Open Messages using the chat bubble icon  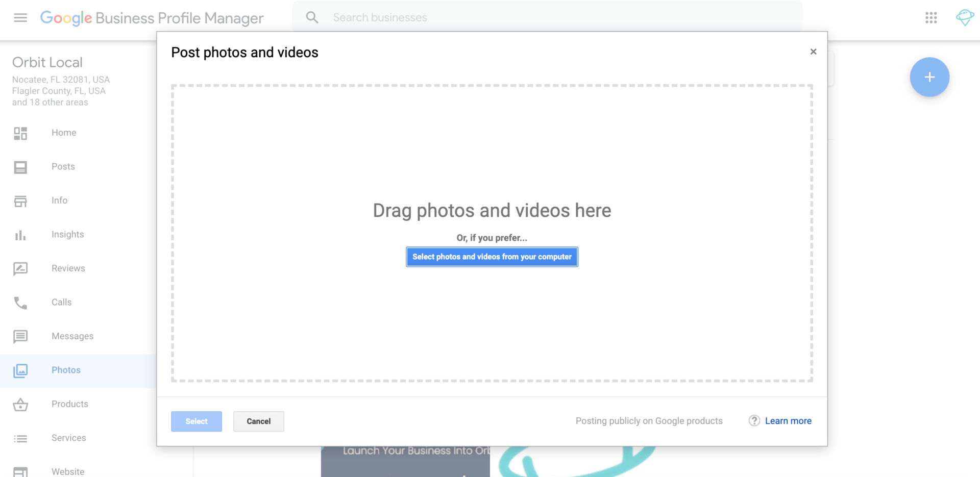pyautogui.click(x=20, y=336)
